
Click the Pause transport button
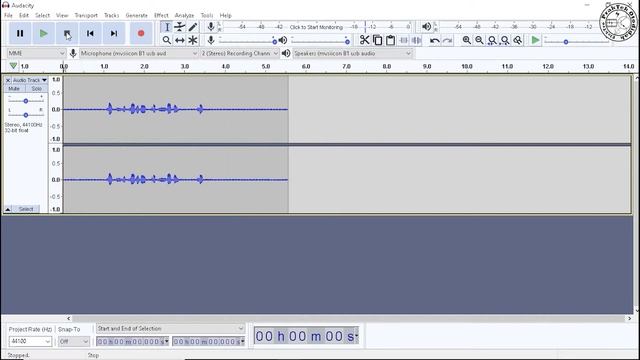20,33
